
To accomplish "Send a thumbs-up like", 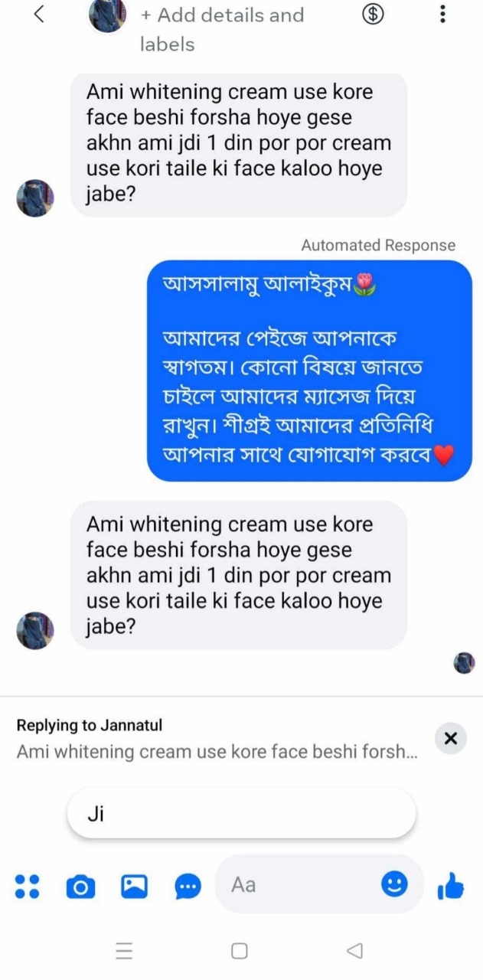I will (451, 887).
